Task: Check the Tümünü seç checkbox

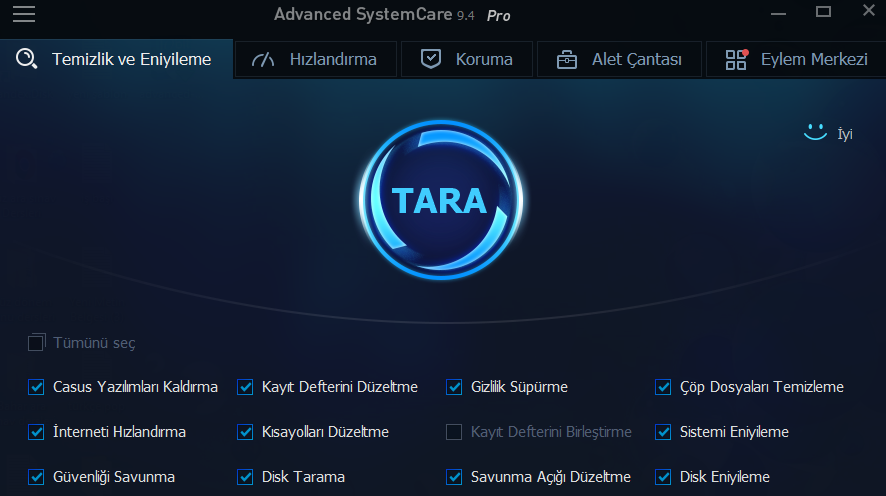Action: pos(36,342)
